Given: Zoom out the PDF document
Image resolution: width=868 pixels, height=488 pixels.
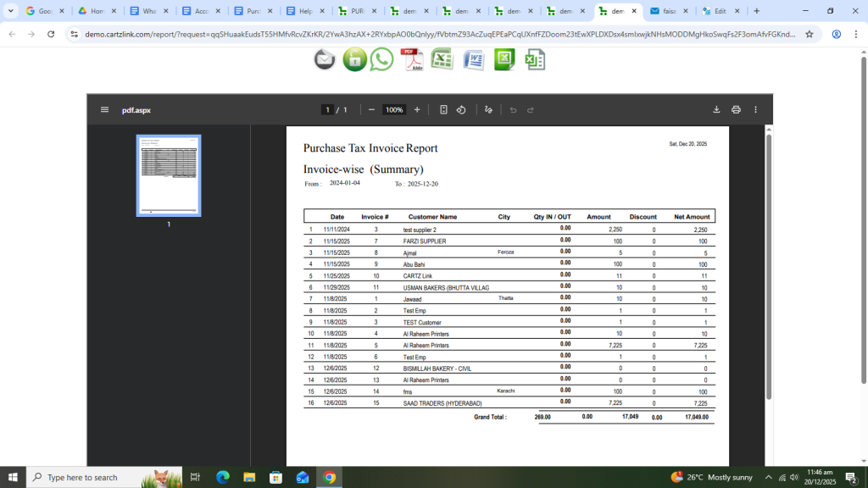Looking at the screenshot, I should [371, 110].
